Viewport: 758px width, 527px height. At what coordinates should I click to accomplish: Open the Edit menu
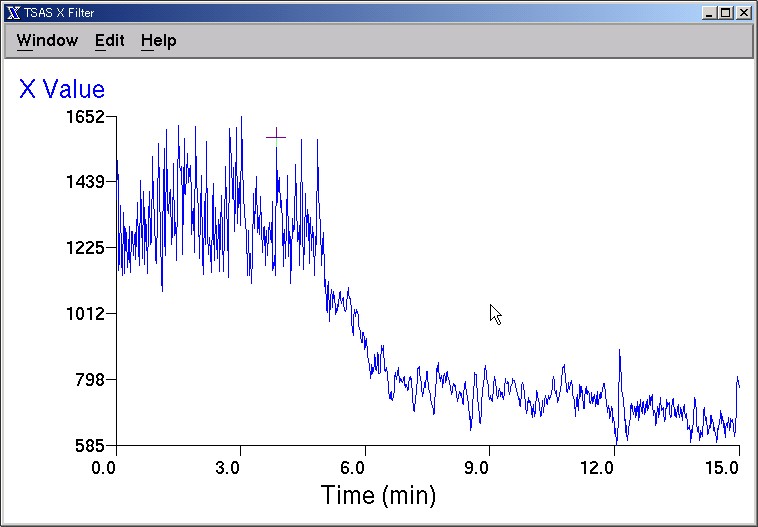[109, 41]
